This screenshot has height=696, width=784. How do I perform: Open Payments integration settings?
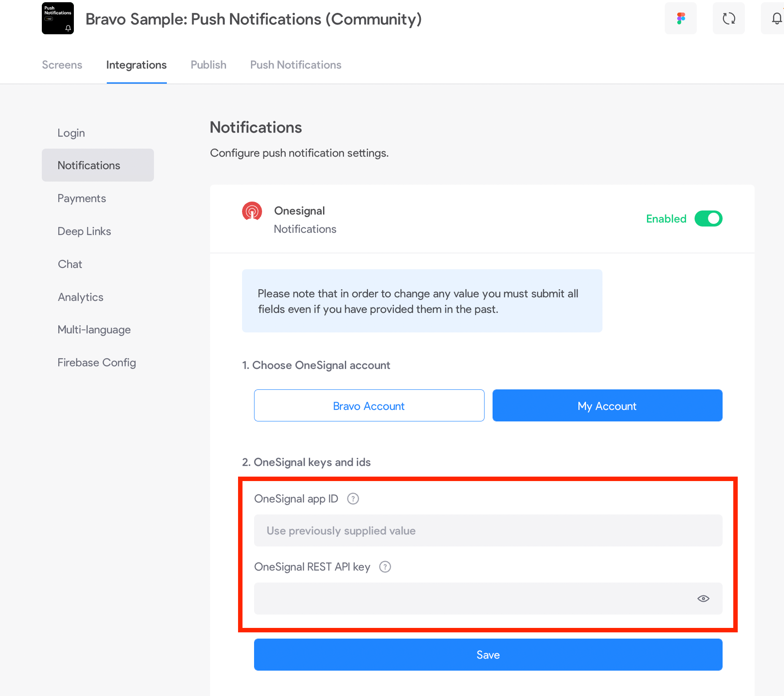[98, 198]
